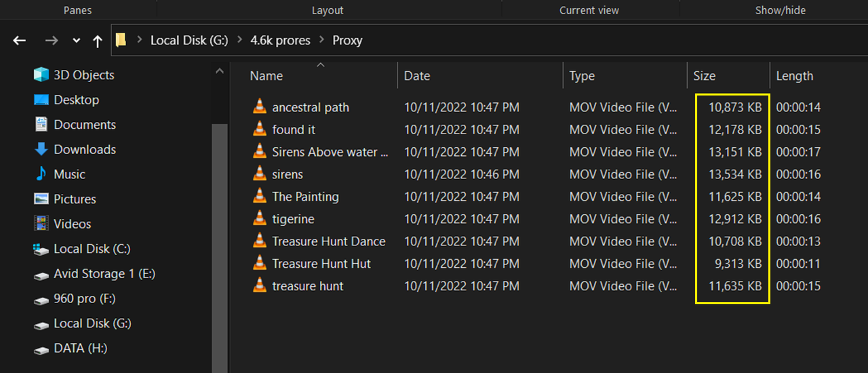This screenshot has width=868, height=373.
Task: Open the Panes ribbon group label
Action: pyautogui.click(x=78, y=10)
